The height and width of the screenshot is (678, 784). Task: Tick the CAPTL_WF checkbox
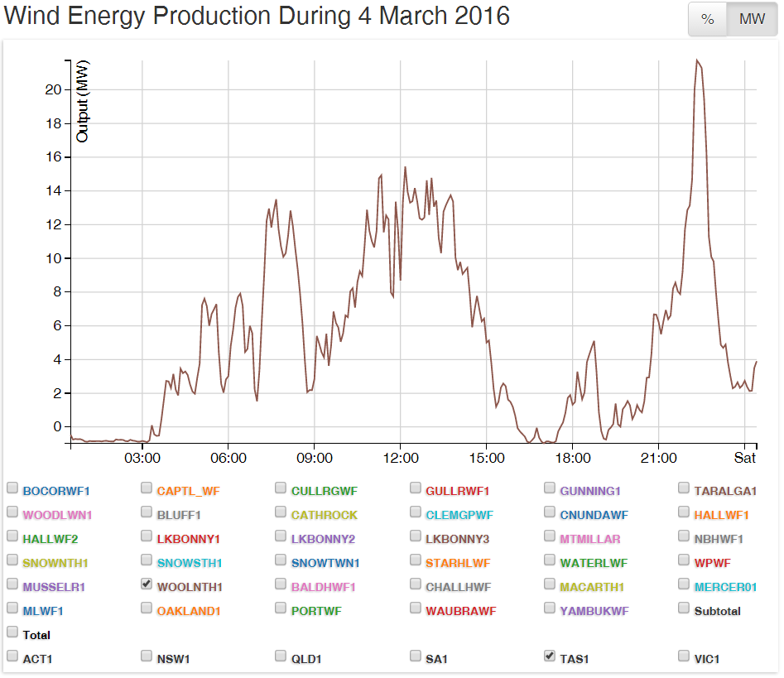coord(147,488)
